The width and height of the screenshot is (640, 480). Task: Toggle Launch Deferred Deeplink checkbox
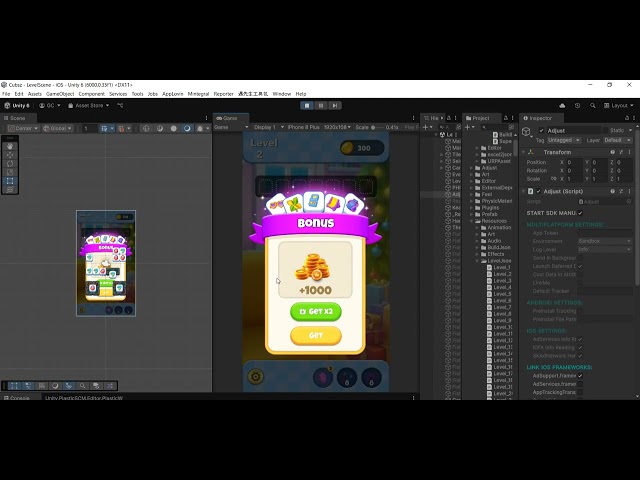580,266
